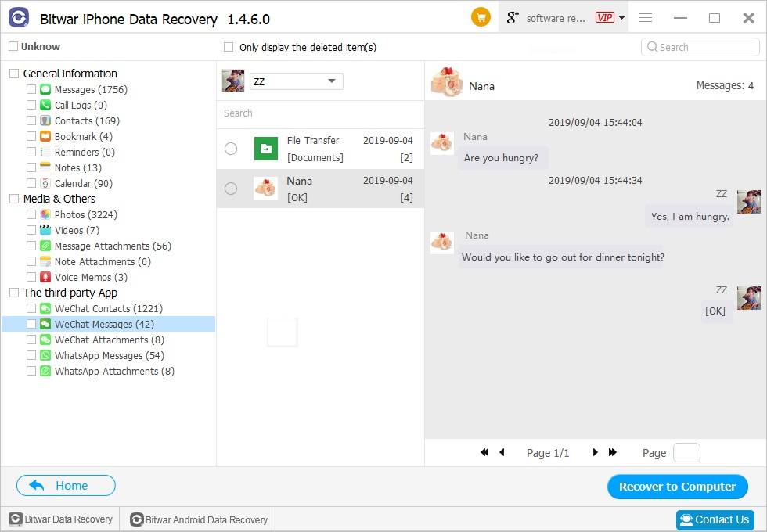Click the shopping cart purchase icon
This screenshot has height=532, width=767.
click(481, 17)
